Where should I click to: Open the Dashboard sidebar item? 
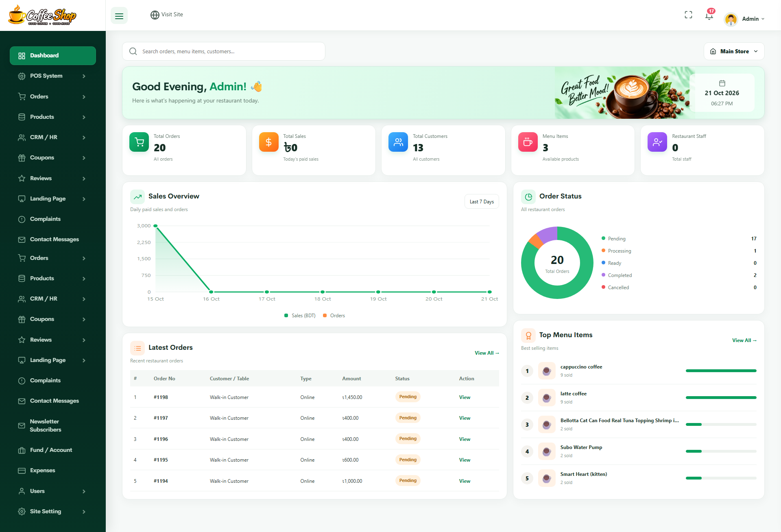[52, 56]
